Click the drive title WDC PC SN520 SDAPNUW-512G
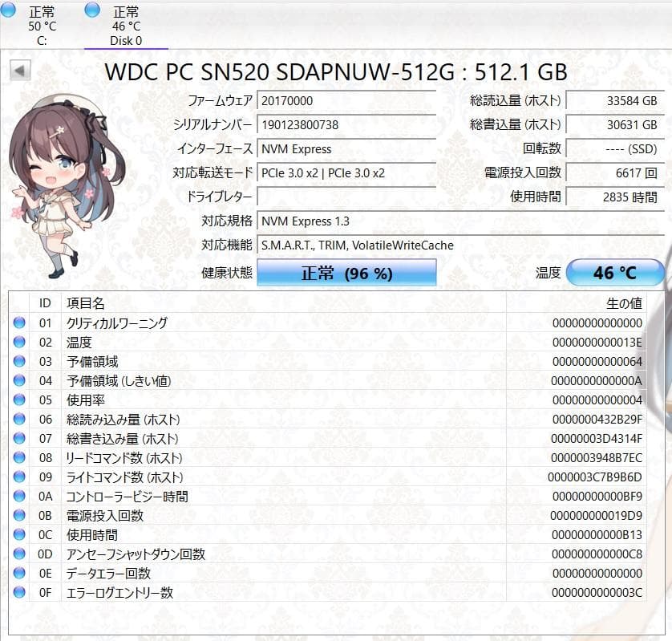 pyautogui.click(x=279, y=72)
